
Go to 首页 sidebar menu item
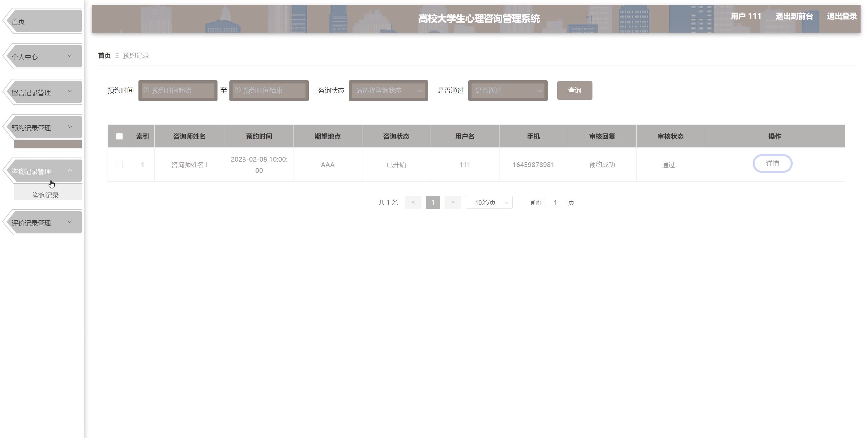pos(42,21)
